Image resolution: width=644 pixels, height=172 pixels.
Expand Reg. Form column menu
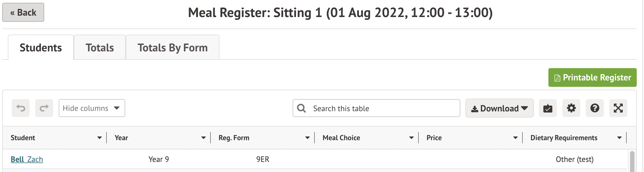point(307,138)
